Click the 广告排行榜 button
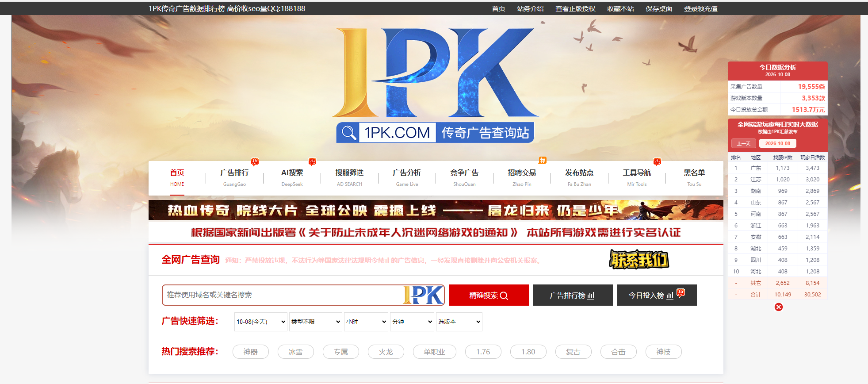Image resolution: width=868 pixels, height=384 pixels. tap(573, 295)
